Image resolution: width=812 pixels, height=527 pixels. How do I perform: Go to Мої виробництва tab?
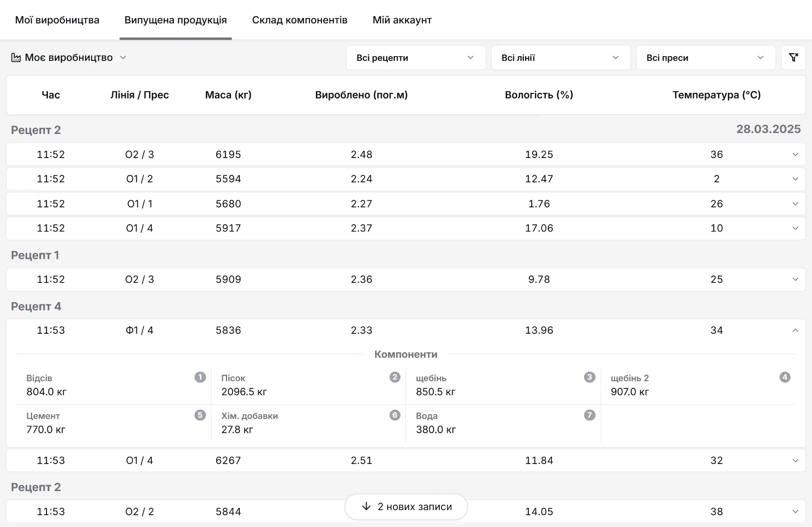point(57,20)
